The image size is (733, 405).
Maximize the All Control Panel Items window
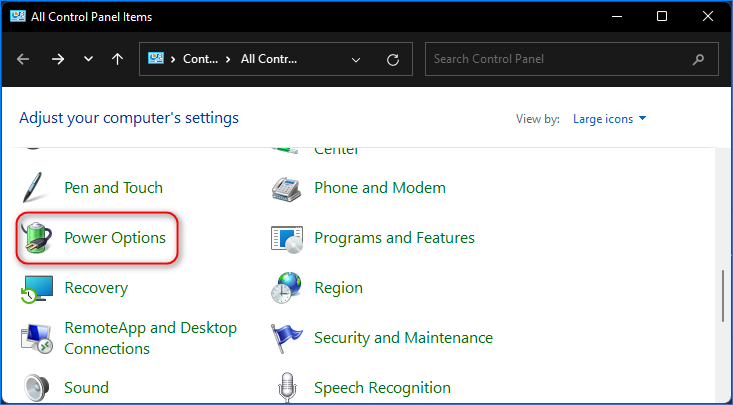662,16
